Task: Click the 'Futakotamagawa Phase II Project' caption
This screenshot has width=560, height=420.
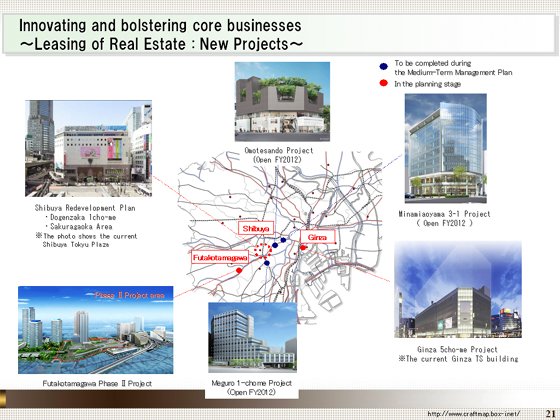Action: [97, 384]
